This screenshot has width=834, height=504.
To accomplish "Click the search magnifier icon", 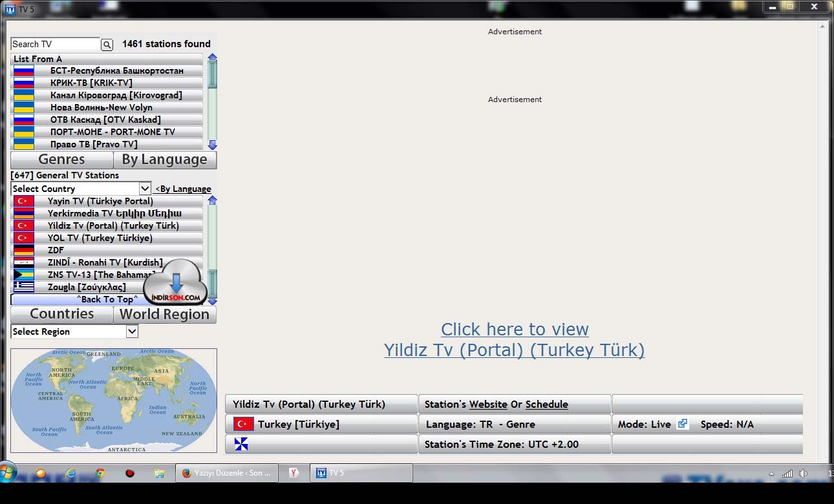I will click(x=107, y=45).
